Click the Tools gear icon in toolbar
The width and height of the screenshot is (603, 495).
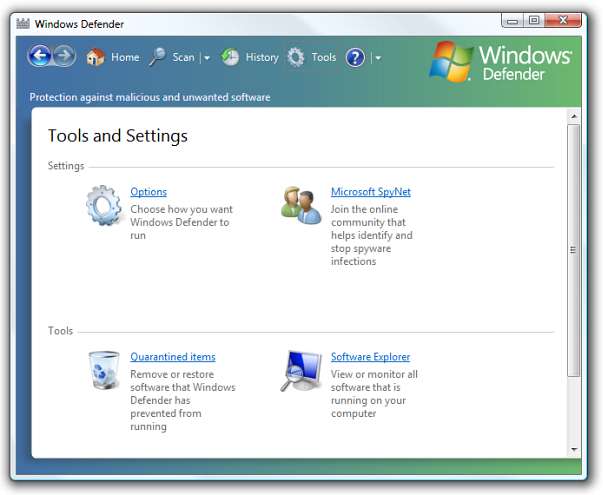[296, 57]
